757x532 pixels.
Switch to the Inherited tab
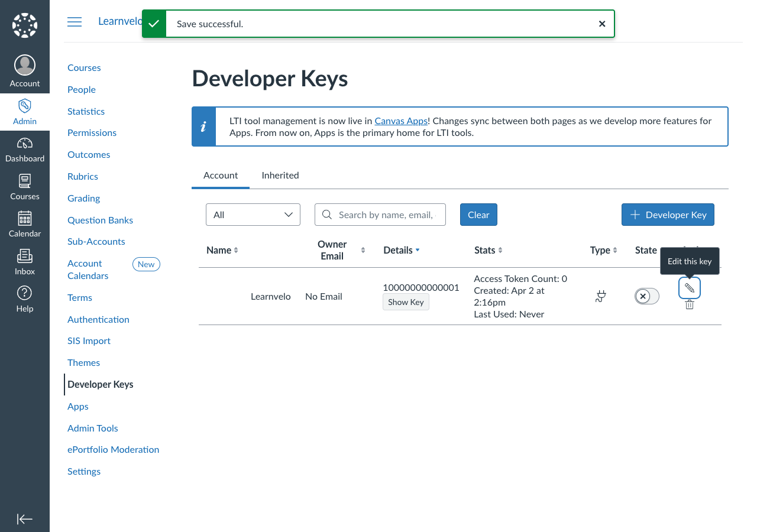[280, 175]
